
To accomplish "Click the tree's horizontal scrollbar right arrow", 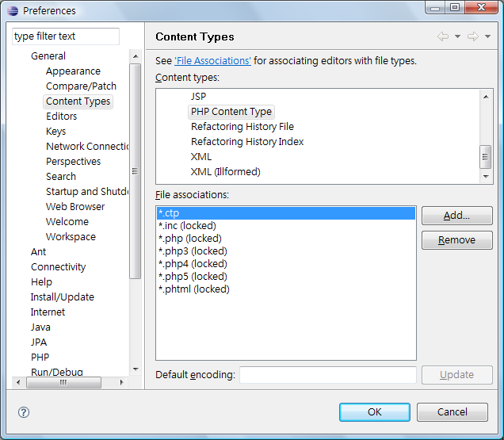I will pyautogui.click(x=122, y=382).
